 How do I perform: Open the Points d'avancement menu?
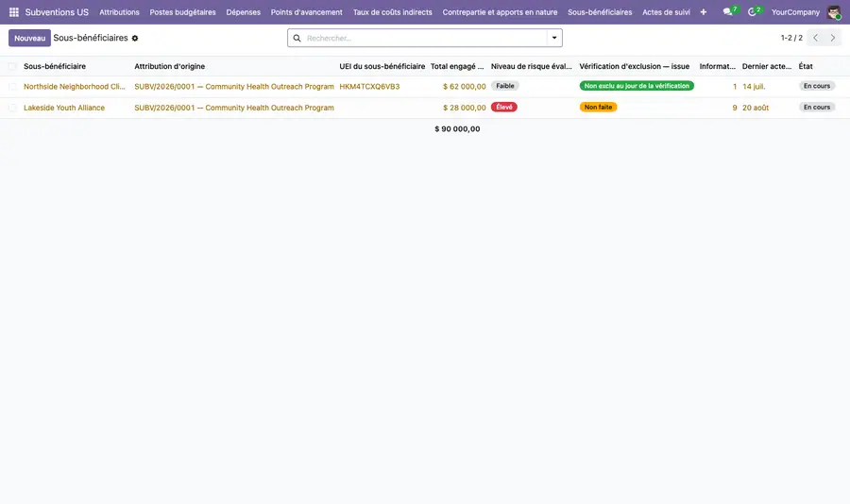pos(307,12)
